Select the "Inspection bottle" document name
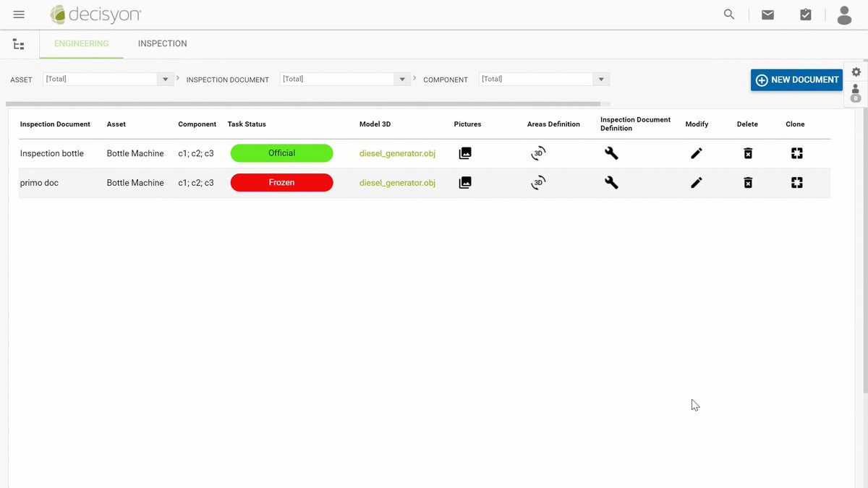This screenshot has width=868, height=488. coord(52,153)
